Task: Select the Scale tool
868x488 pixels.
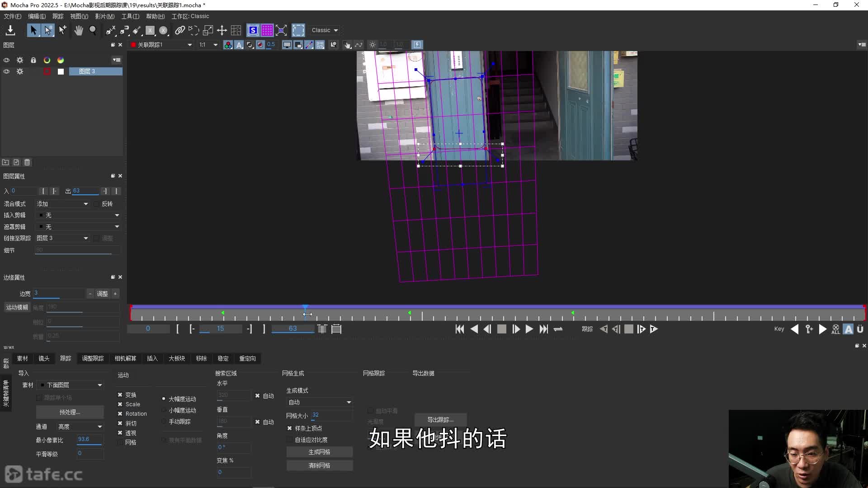Action: click(x=208, y=30)
